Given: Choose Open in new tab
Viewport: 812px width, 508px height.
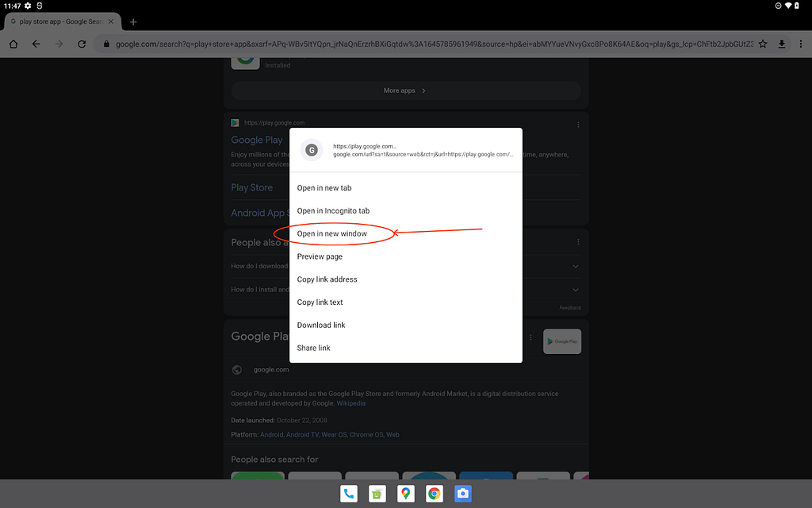Looking at the screenshot, I should point(405,188).
